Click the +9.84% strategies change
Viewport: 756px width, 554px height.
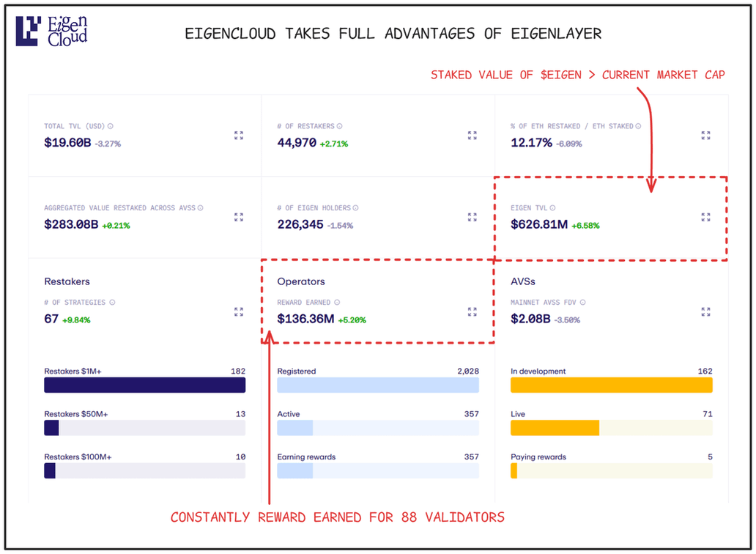coord(76,320)
